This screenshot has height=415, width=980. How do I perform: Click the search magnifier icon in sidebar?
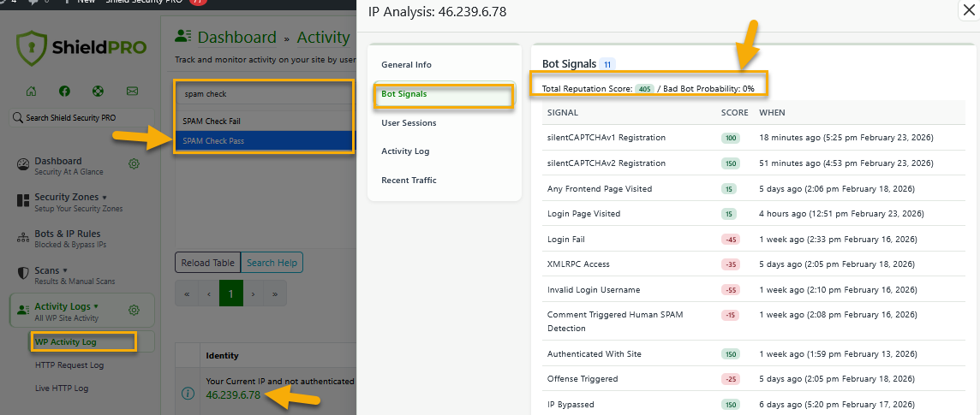pos(17,117)
